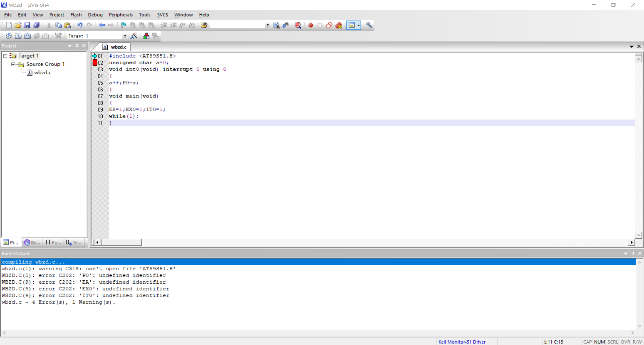The width and height of the screenshot is (644, 345).
Task: Open window layout dropdown arrow
Action: pyautogui.click(x=359, y=25)
